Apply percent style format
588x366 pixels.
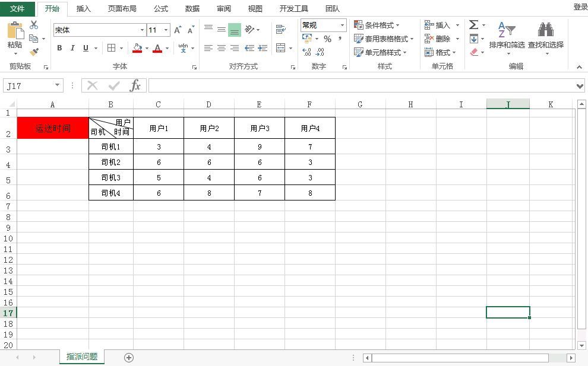tap(327, 39)
